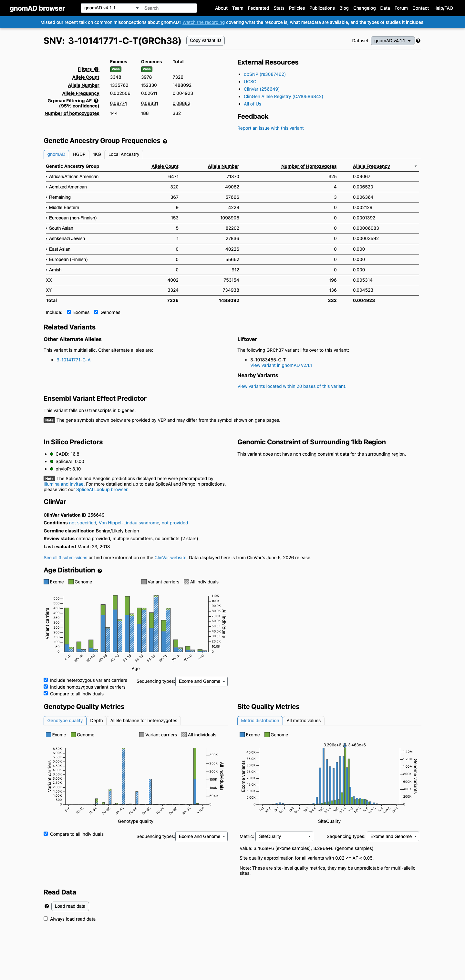Open the Help/FAQ menu item
Screen dimensions: 465x980
[x=443, y=8]
